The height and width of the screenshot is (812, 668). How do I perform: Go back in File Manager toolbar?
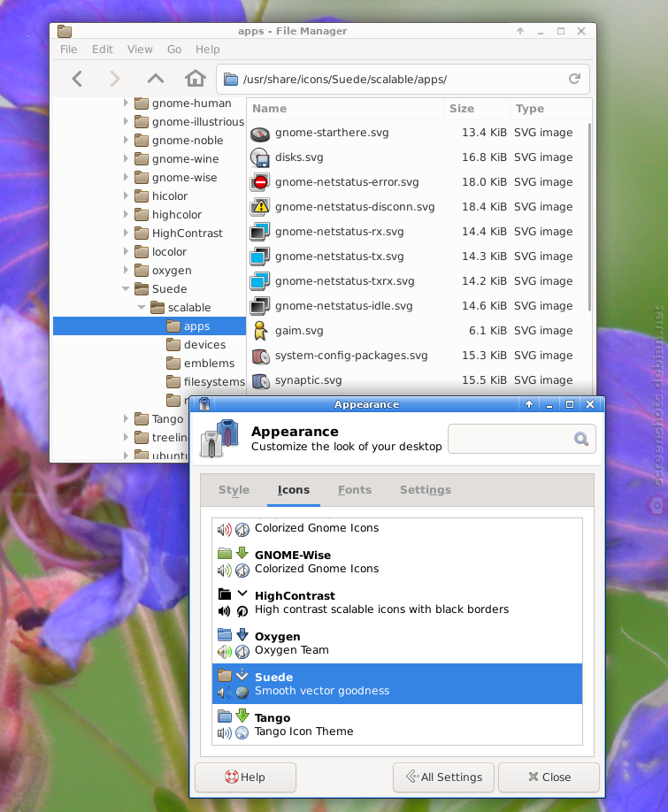tap(77, 79)
